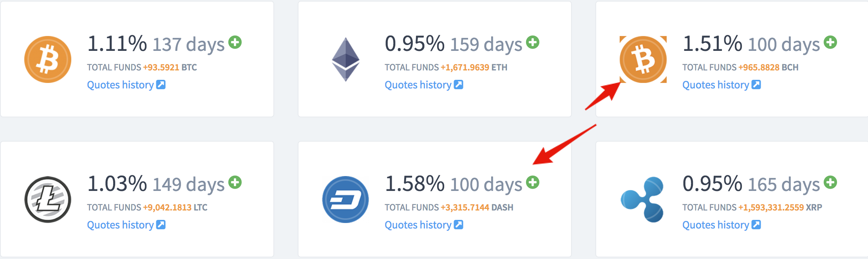Click the Bitcoin BTC coin logo
Viewport: 868px width, 259px height.
[x=48, y=59]
